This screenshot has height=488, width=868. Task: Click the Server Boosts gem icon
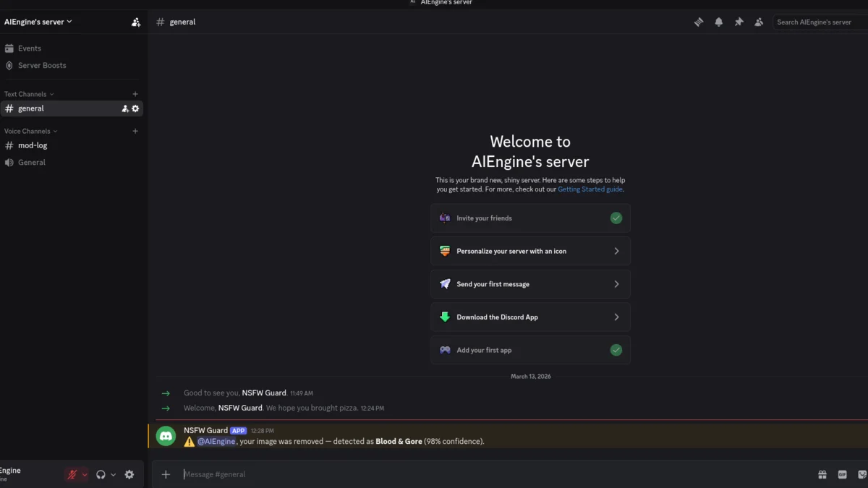pyautogui.click(x=9, y=65)
